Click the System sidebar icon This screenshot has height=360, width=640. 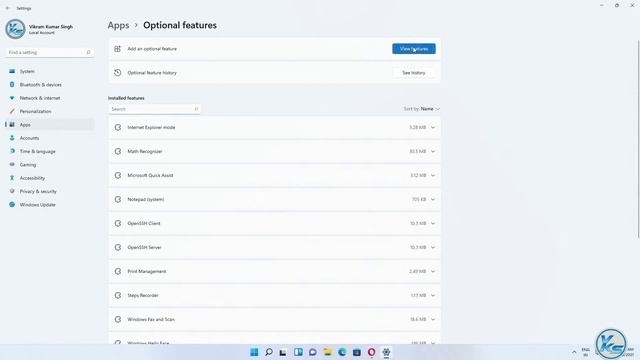point(12,71)
